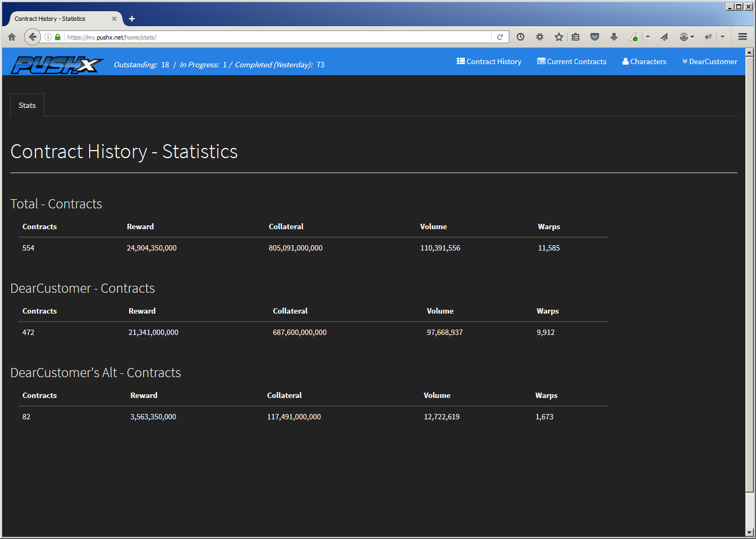This screenshot has width=756, height=539.
Task: Open the Firefox hamburger menu
Action: coord(742,37)
